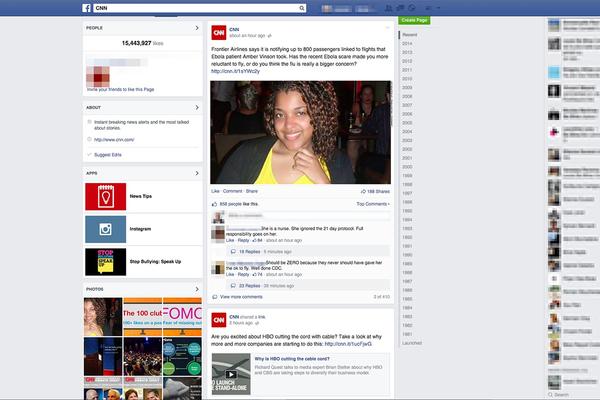Viewport: 600px width, 400px height.
Task: Jump to 2014 in the timeline
Action: 407,44
